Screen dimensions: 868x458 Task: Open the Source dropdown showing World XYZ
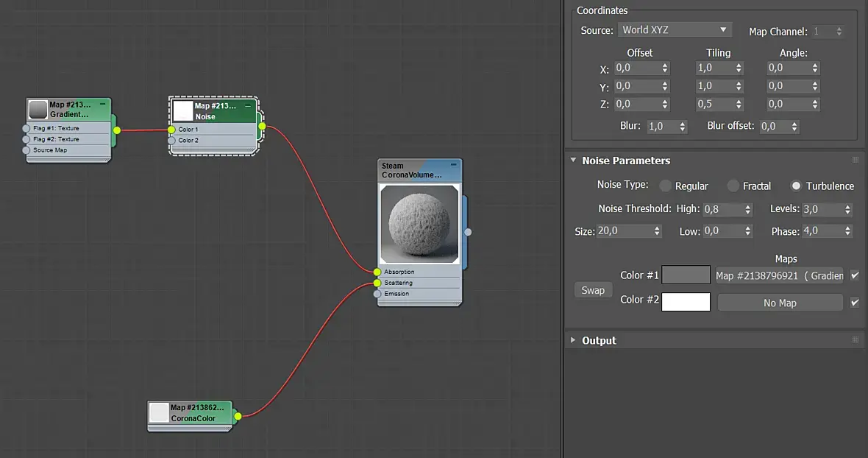pyautogui.click(x=674, y=30)
